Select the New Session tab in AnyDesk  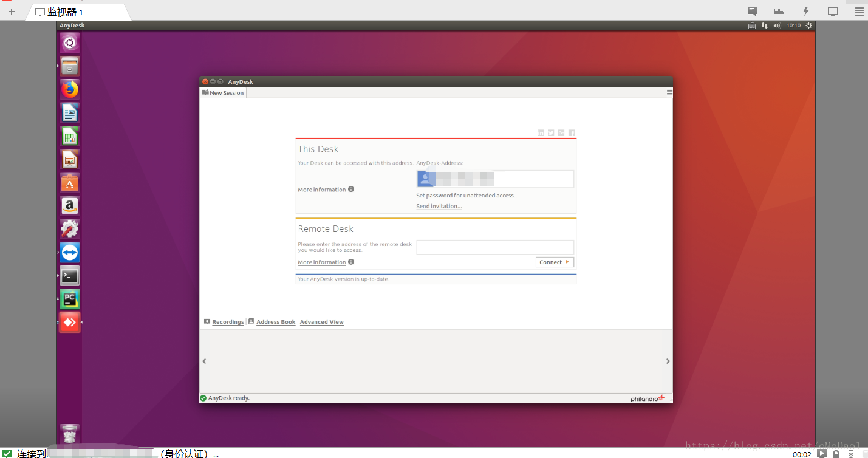[x=223, y=93]
